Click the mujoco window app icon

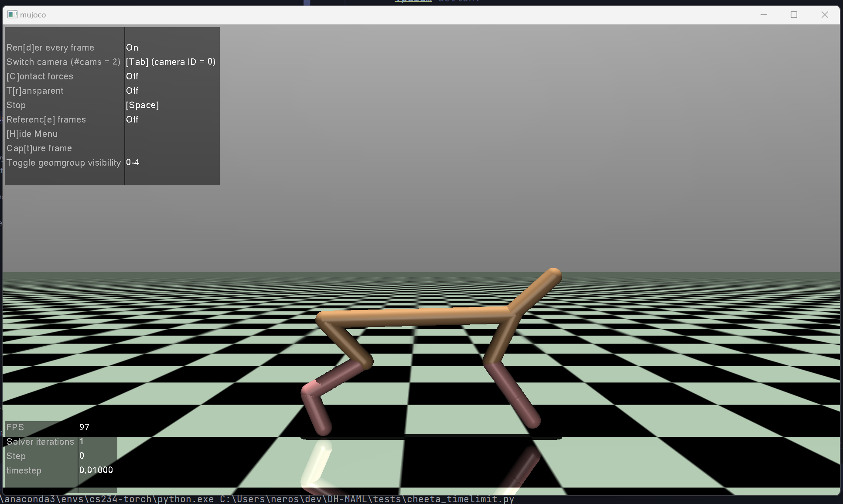pyautogui.click(x=12, y=14)
